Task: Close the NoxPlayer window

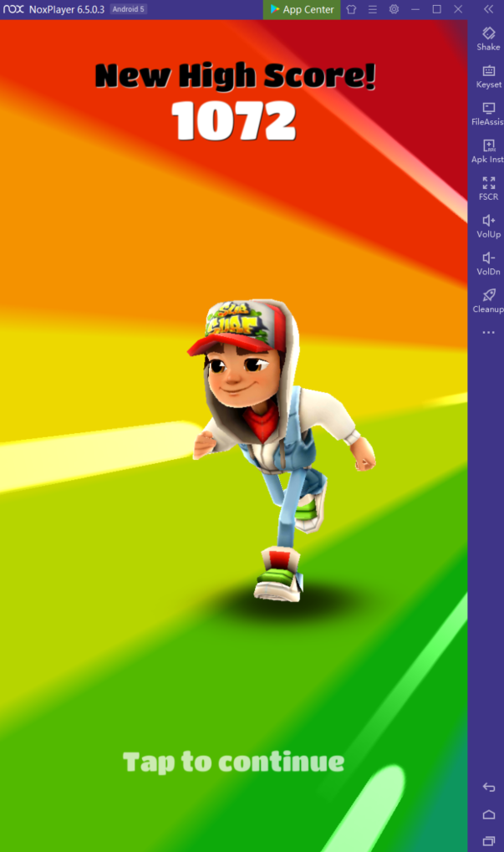Action: (458, 9)
